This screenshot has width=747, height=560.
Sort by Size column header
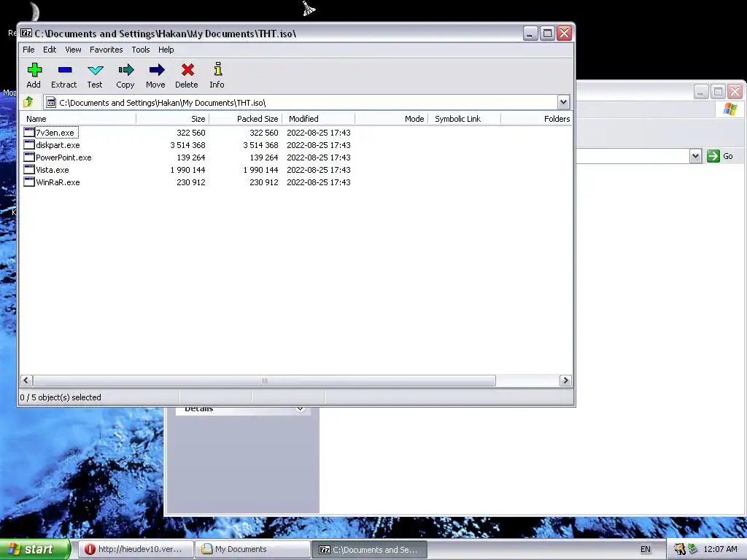tap(172, 119)
